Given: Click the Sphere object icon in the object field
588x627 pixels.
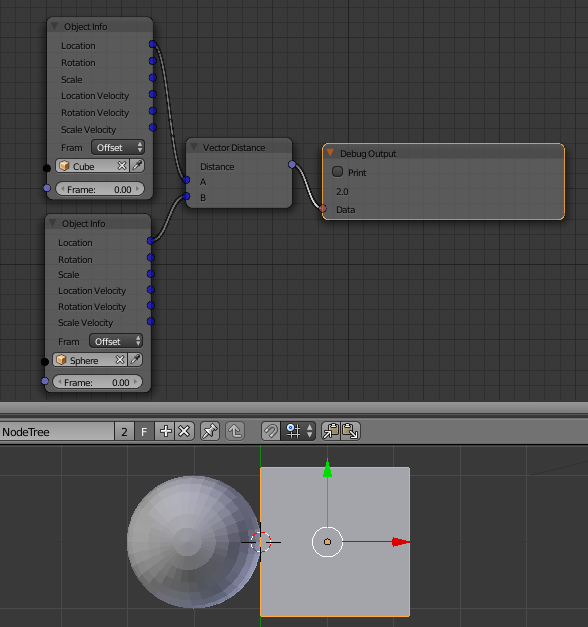Looking at the screenshot, I should pyautogui.click(x=61, y=359).
